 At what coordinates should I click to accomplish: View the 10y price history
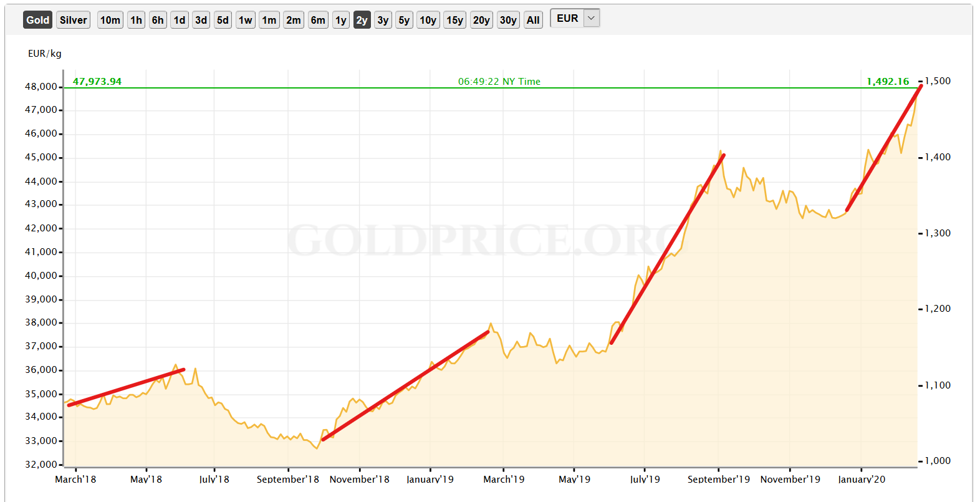pos(428,20)
